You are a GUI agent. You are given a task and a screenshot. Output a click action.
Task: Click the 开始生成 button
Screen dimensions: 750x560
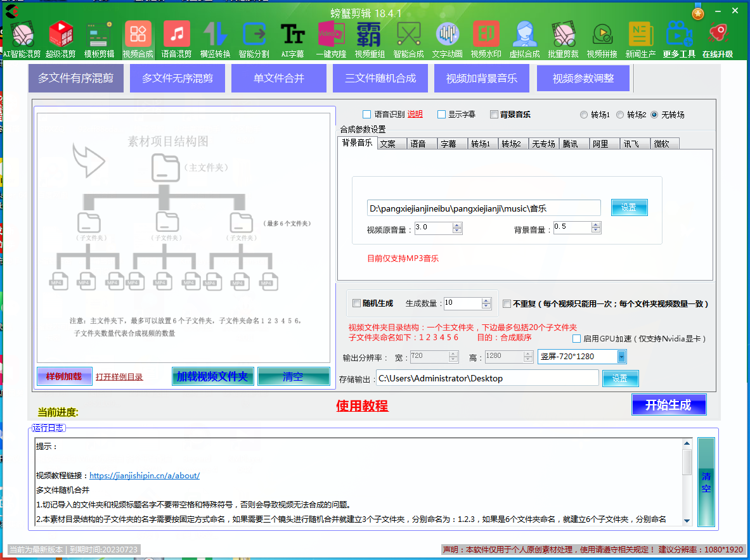(x=669, y=405)
